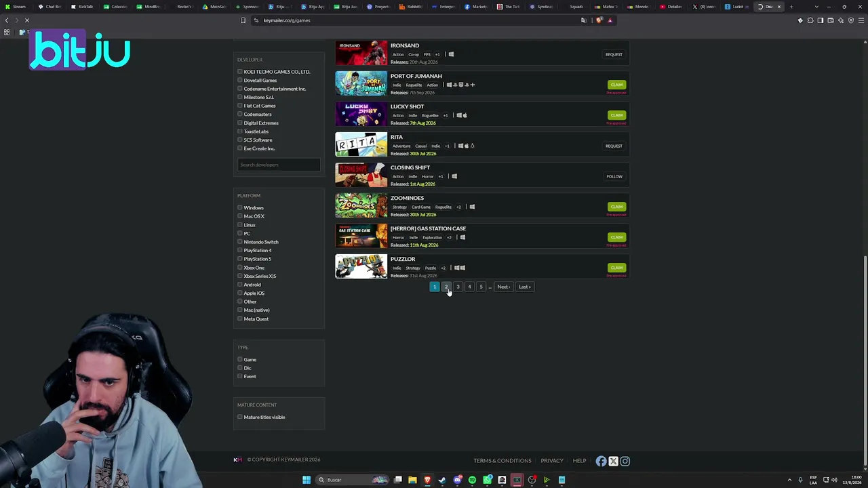Check the PlayStation 5 platform filter
This screenshot has width=868, height=488.
click(240, 258)
